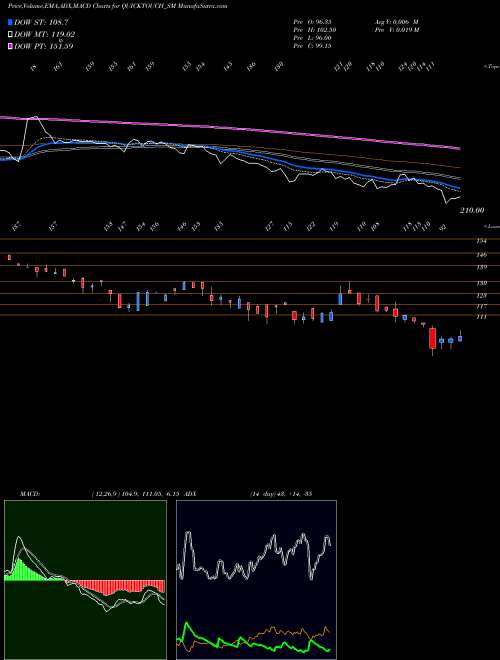500x660 pixels.
Task: Click the ADX panel title label
Action: pos(190,493)
